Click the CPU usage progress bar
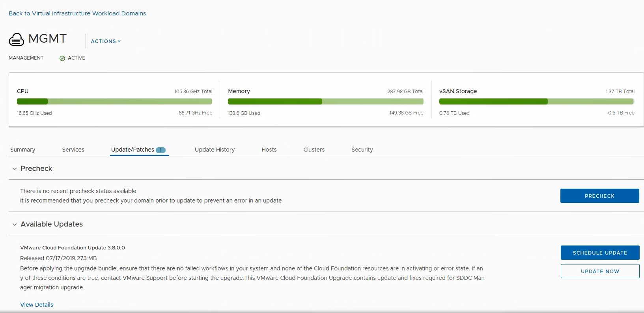 tap(114, 101)
